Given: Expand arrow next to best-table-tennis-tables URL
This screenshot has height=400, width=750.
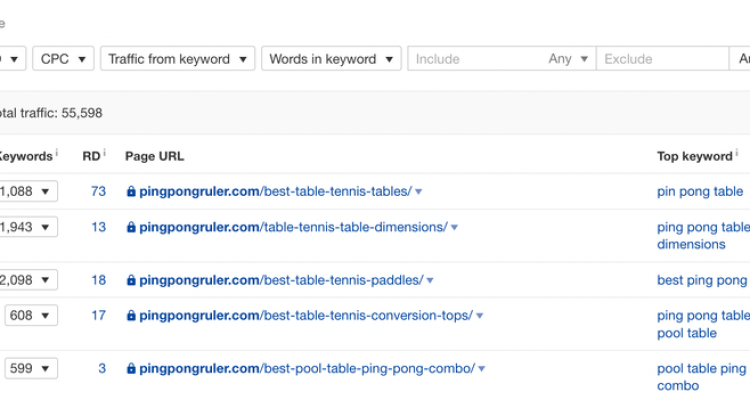Looking at the screenshot, I should tap(419, 192).
